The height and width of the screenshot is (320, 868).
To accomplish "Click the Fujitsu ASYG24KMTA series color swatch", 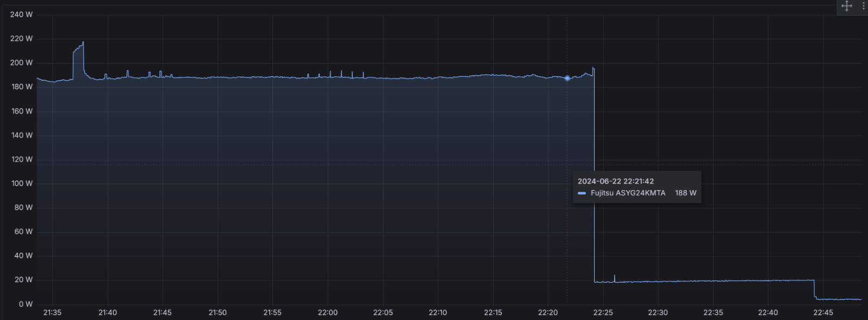I will (582, 193).
